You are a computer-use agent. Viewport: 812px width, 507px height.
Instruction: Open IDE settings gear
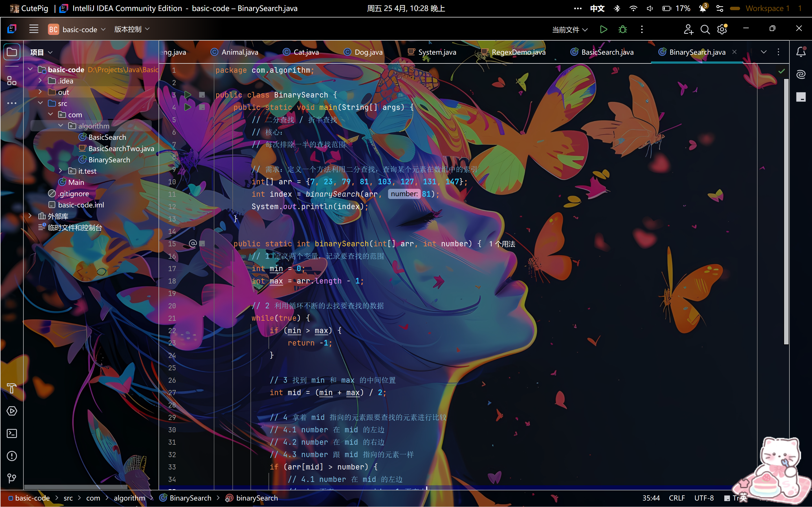tap(722, 30)
